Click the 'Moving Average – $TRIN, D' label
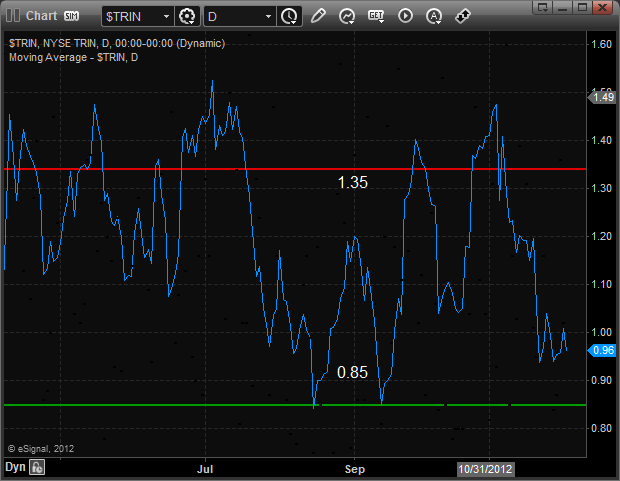This screenshot has height=481, width=620. click(x=74, y=57)
